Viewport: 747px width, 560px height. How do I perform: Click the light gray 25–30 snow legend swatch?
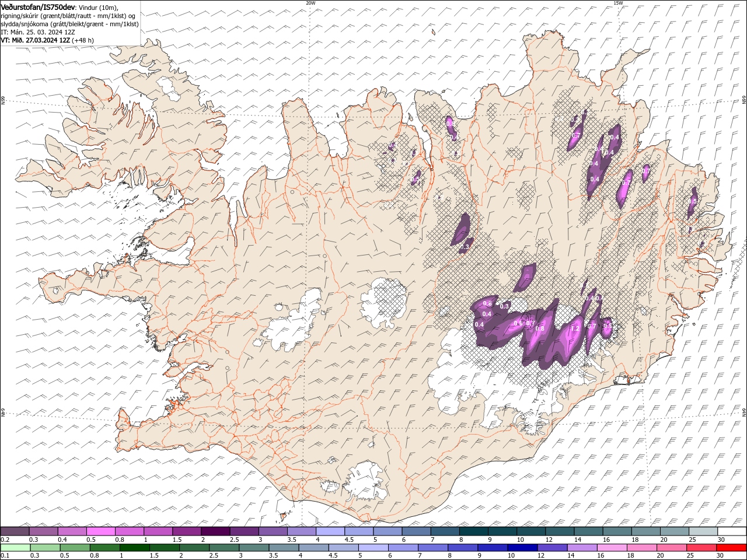click(703, 531)
